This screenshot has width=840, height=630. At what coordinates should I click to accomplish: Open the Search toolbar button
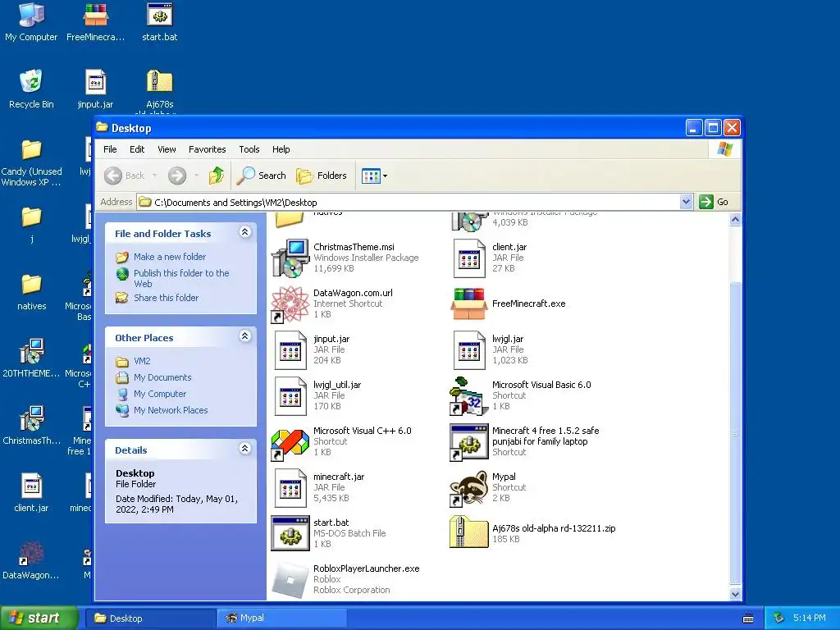pos(262,176)
